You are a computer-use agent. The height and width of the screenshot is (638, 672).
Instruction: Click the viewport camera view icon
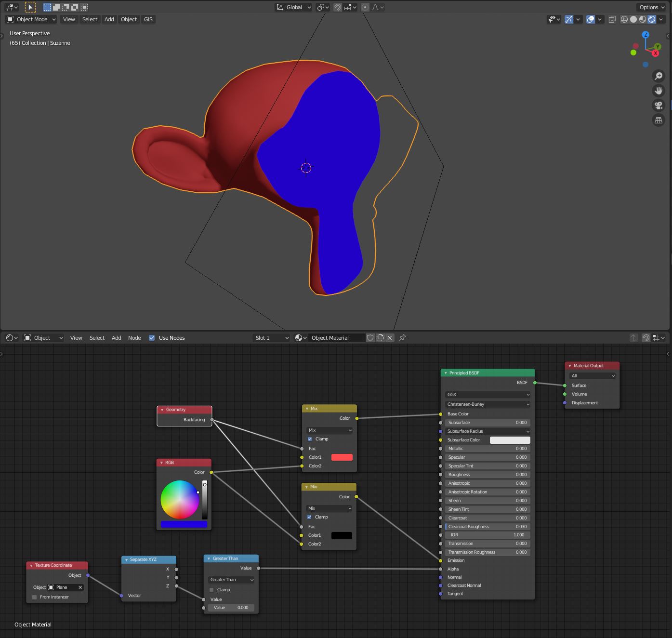658,105
